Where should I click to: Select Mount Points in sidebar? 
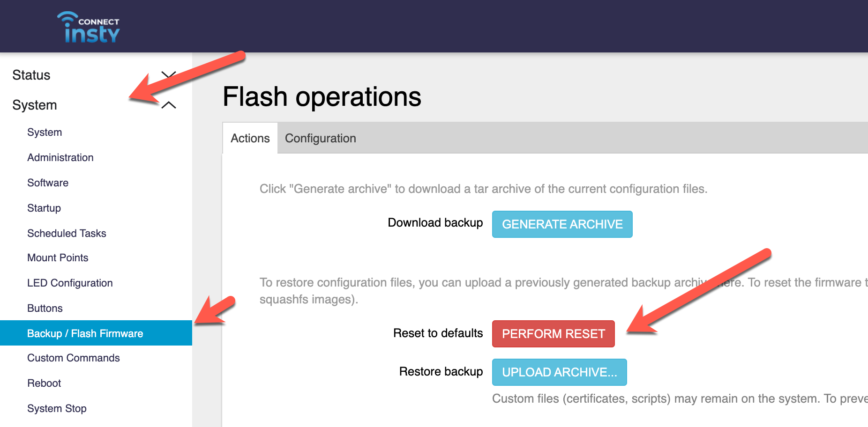58,258
